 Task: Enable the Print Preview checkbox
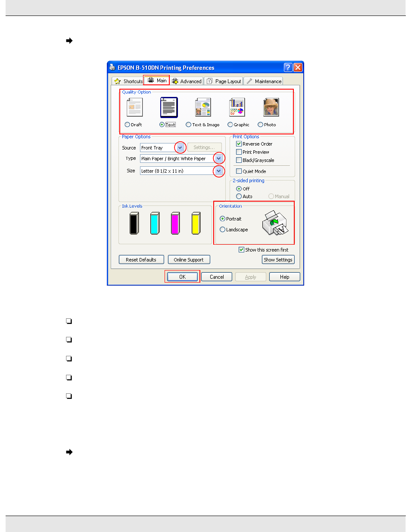point(239,152)
